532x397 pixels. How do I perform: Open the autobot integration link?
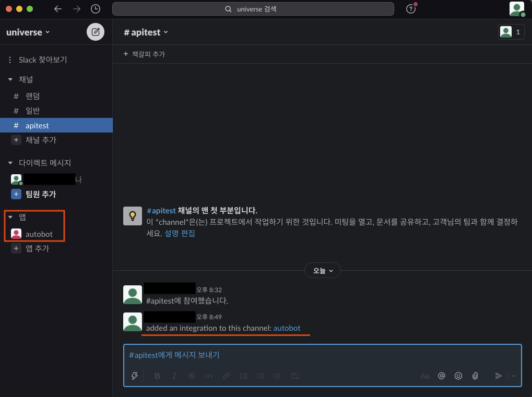[x=287, y=328]
